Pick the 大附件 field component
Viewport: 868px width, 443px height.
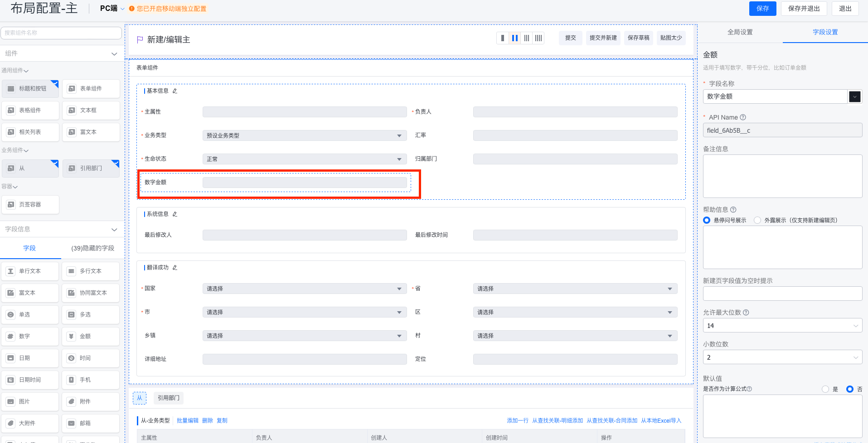coord(30,424)
